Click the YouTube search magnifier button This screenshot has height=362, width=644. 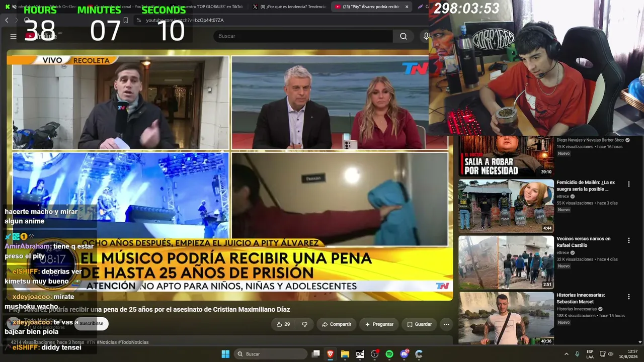coord(403,36)
